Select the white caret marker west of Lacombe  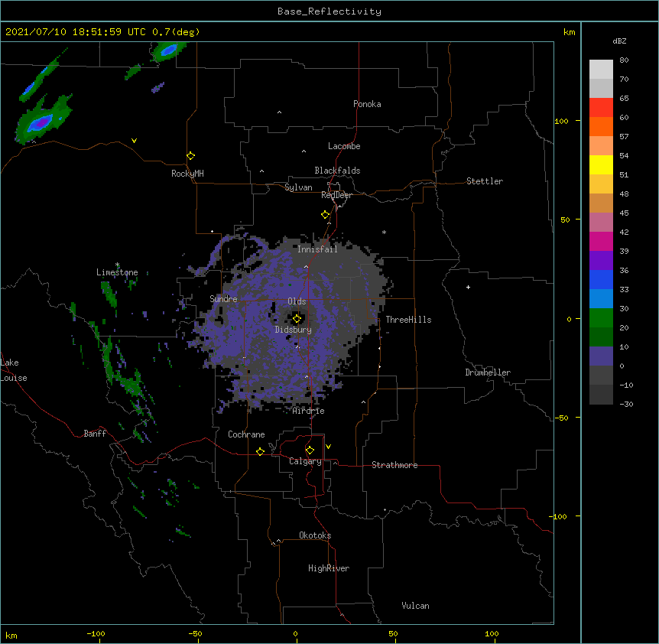pyautogui.click(x=304, y=151)
